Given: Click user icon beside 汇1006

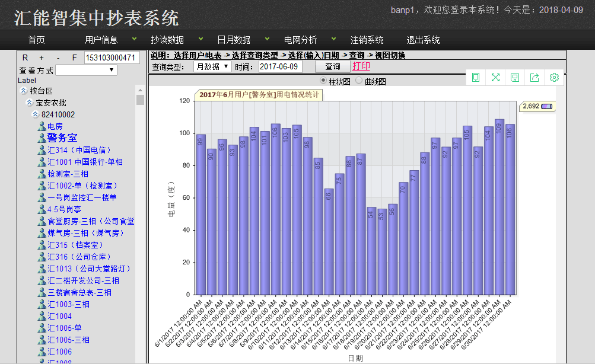Looking at the screenshot, I should 42,352.
